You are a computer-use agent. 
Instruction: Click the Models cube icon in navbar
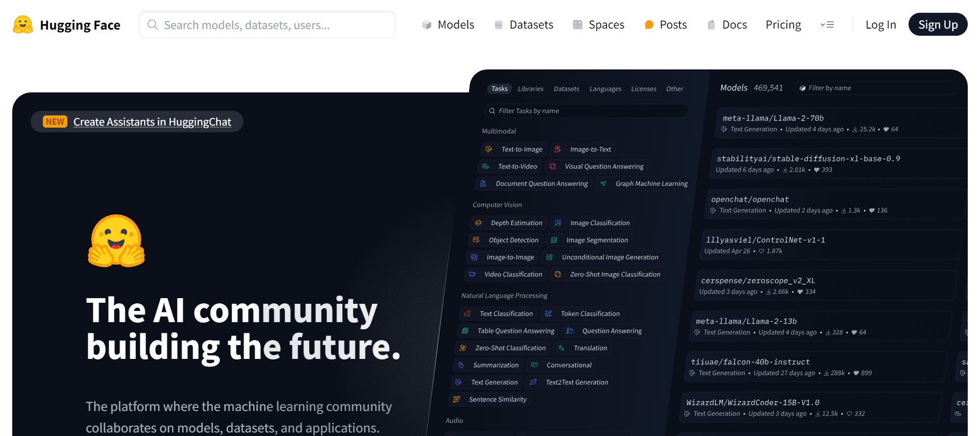pos(427,25)
